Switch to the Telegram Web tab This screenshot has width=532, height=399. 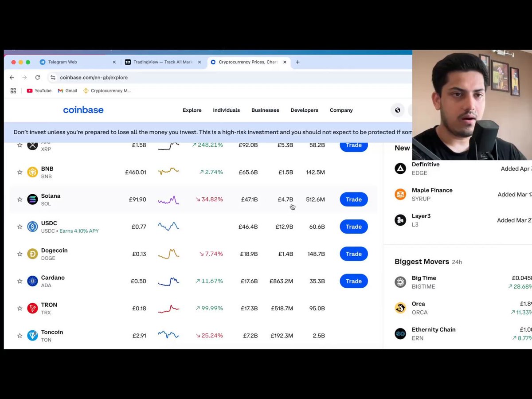point(78,62)
